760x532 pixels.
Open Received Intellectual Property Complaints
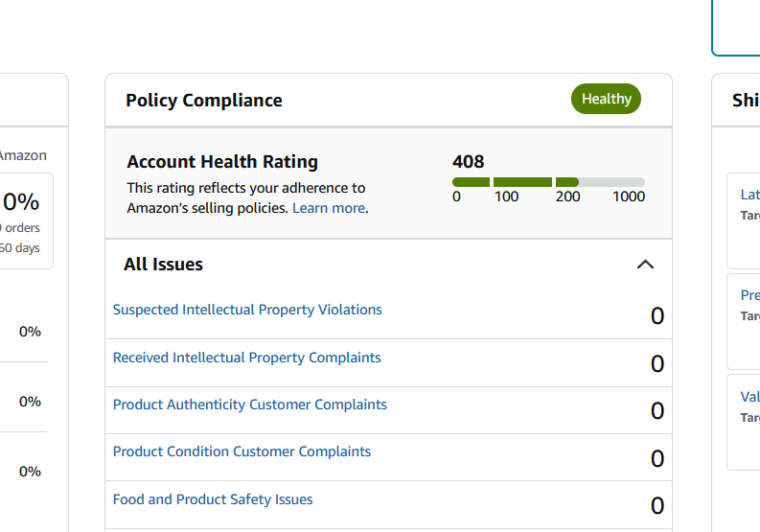coord(247,358)
